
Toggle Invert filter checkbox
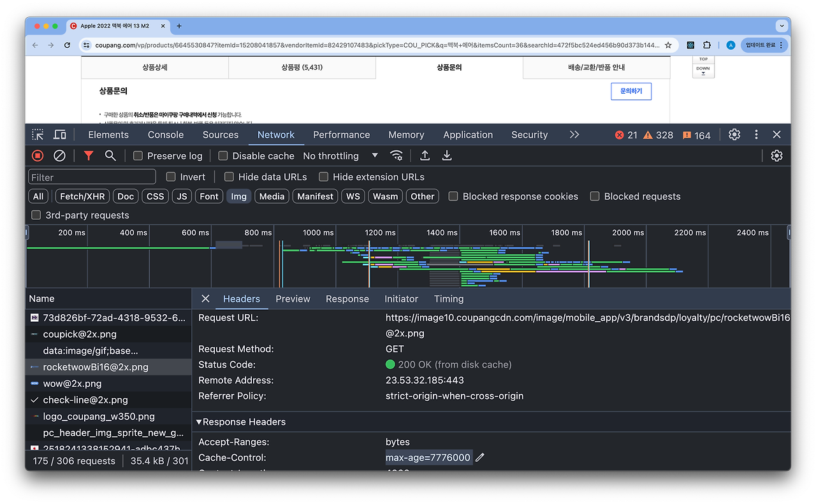click(171, 176)
